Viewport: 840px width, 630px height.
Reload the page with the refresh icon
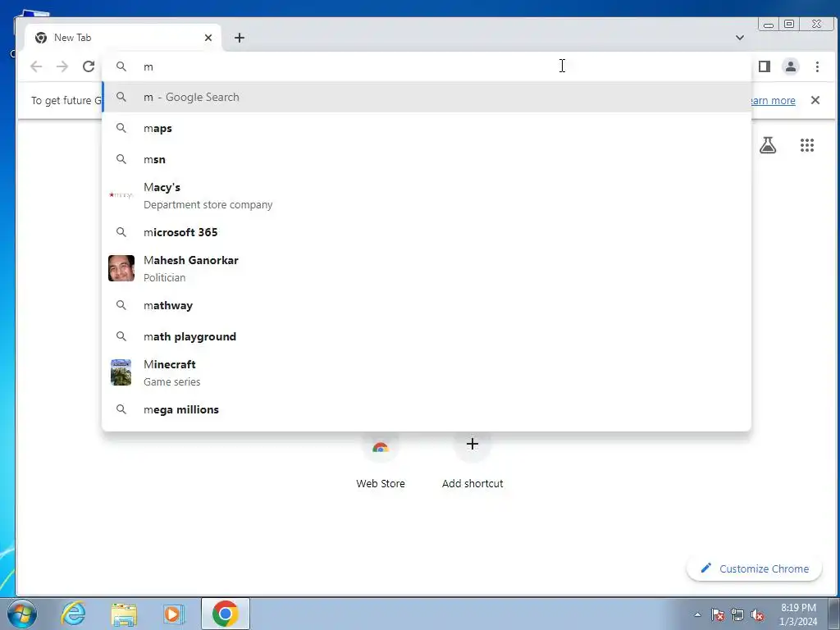[89, 66]
